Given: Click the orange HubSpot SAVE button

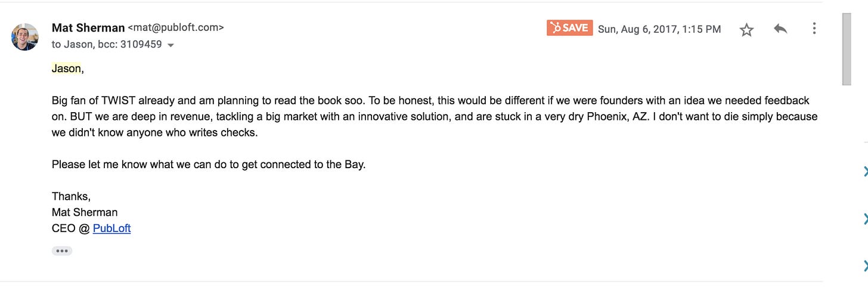Looking at the screenshot, I should pyautogui.click(x=569, y=28).
